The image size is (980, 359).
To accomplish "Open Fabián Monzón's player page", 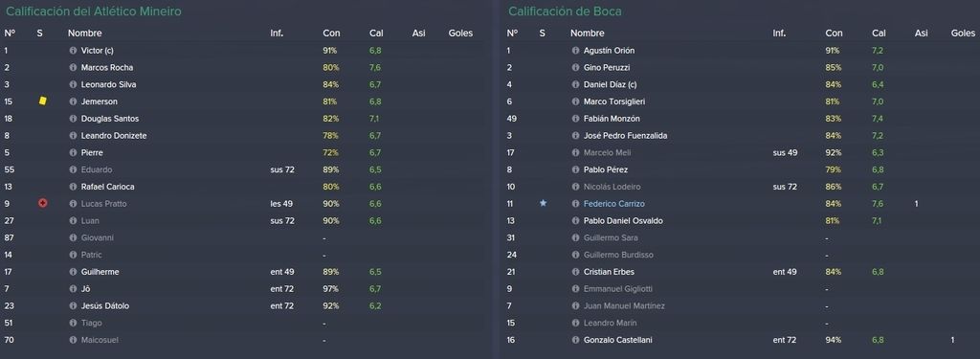I will click(612, 119).
